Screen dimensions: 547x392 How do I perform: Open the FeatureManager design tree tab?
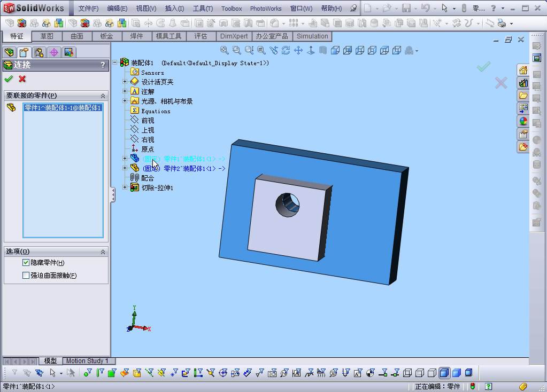coord(10,52)
